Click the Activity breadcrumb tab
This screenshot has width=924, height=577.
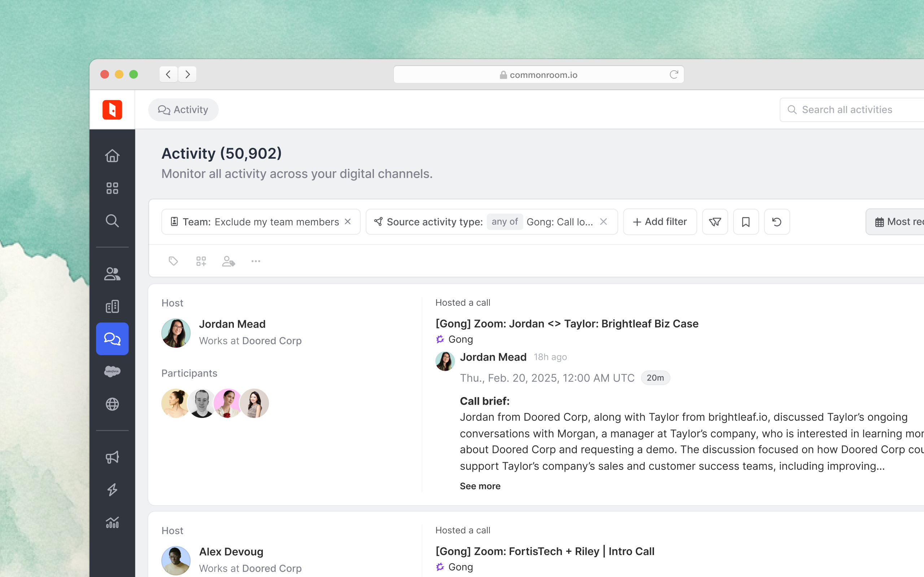click(x=183, y=110)
